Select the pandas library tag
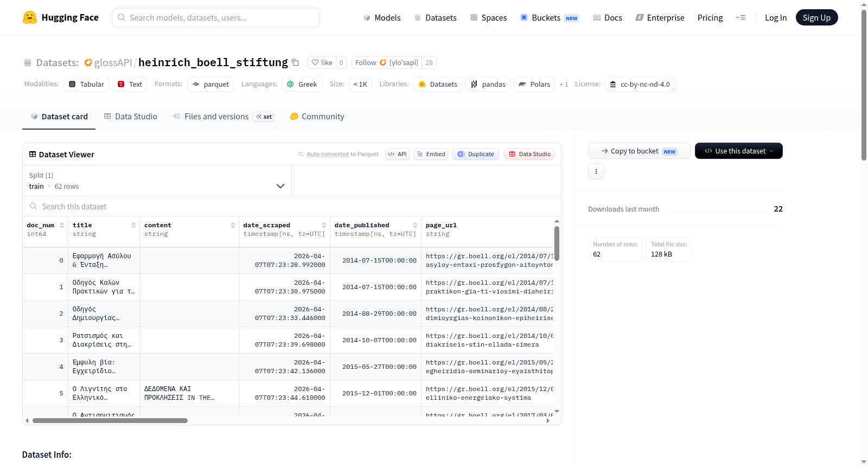868x467 pixels. click(488, 84)
